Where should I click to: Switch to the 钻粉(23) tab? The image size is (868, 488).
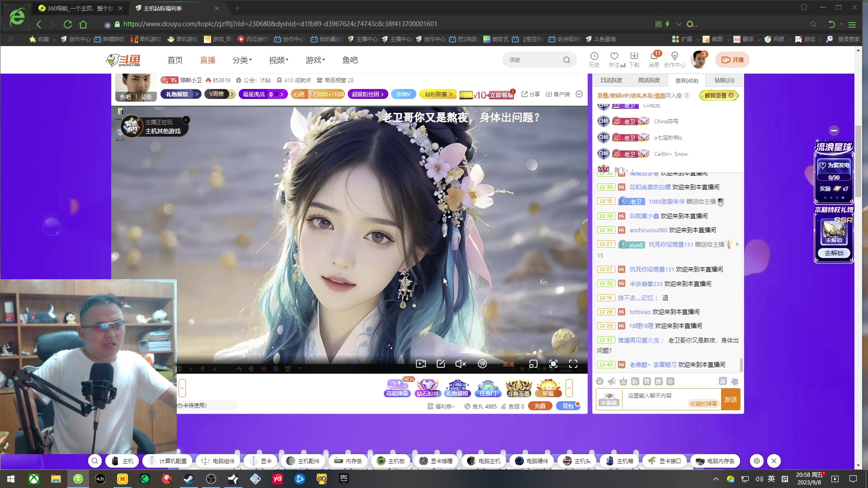click(724, 80)
